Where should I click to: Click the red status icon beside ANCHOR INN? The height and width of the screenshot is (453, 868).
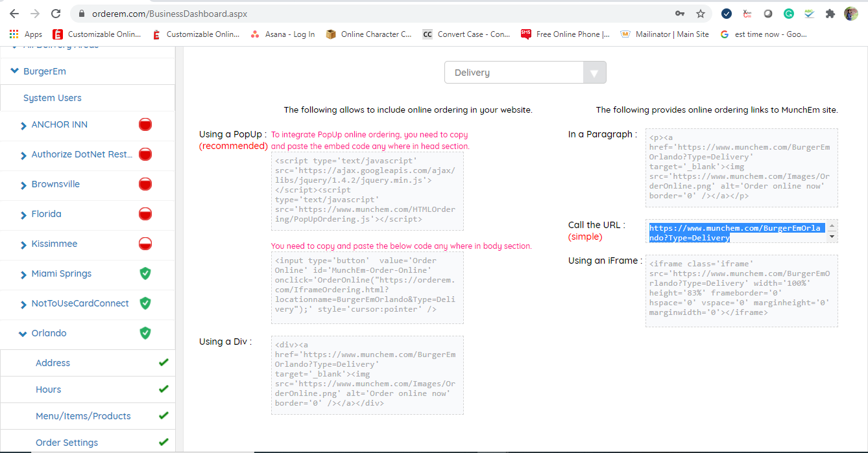click(x=145, y=124)
